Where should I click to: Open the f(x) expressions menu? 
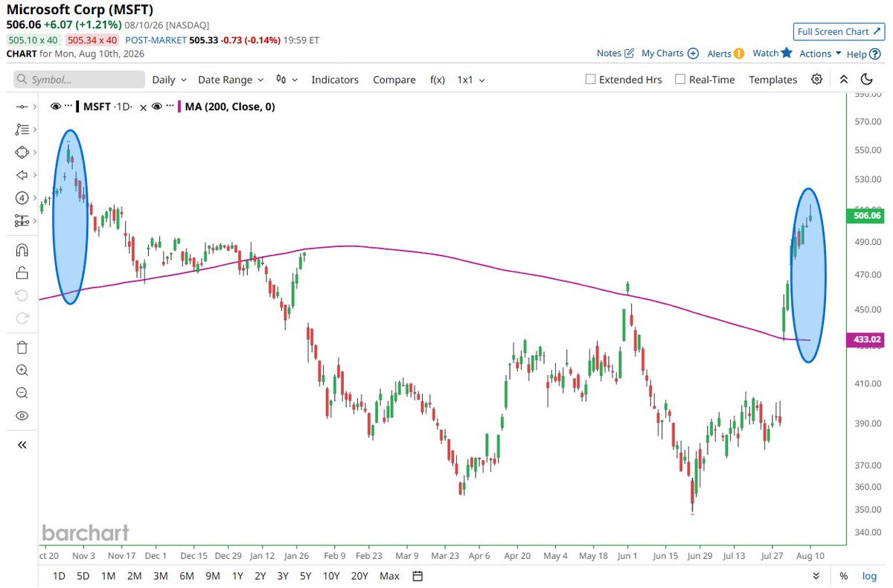click(x=437, y=80)
